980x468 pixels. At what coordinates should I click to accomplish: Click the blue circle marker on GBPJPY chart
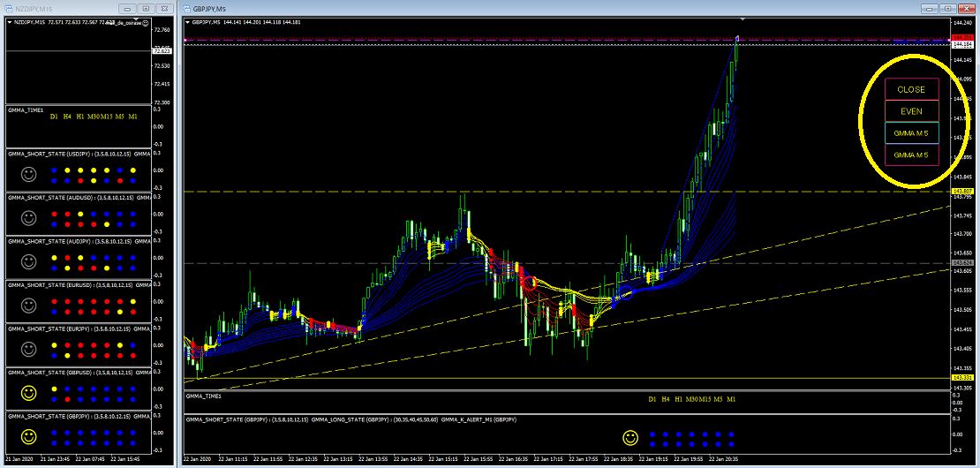pyautogui.click(x=626, y=291)
